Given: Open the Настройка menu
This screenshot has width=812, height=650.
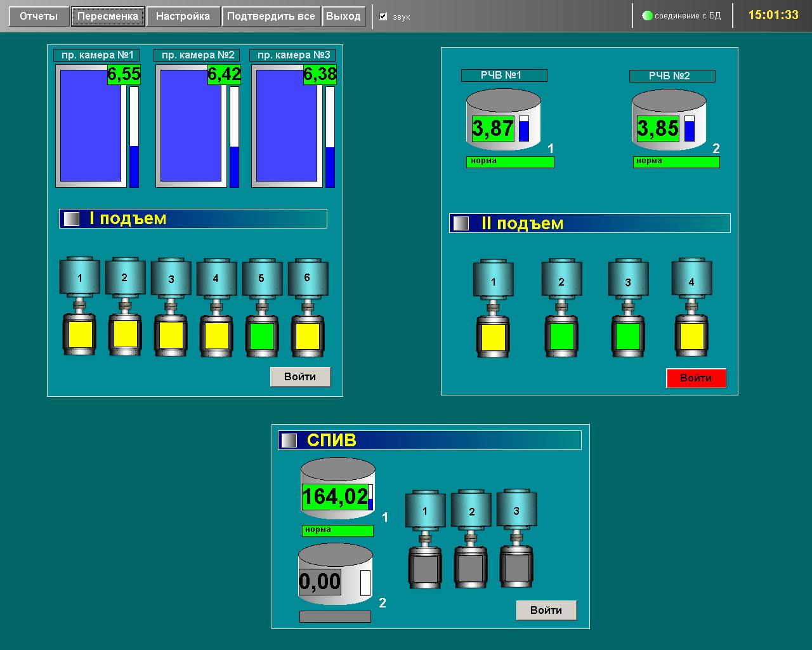Looking at the screenshot, I should coord(183,17).
